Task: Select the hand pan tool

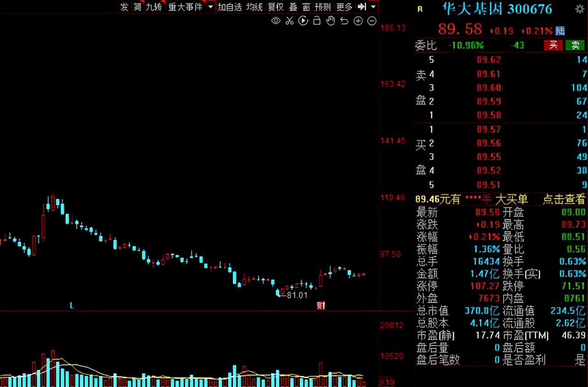Action: pyautogui.click(x=330, y=21)
